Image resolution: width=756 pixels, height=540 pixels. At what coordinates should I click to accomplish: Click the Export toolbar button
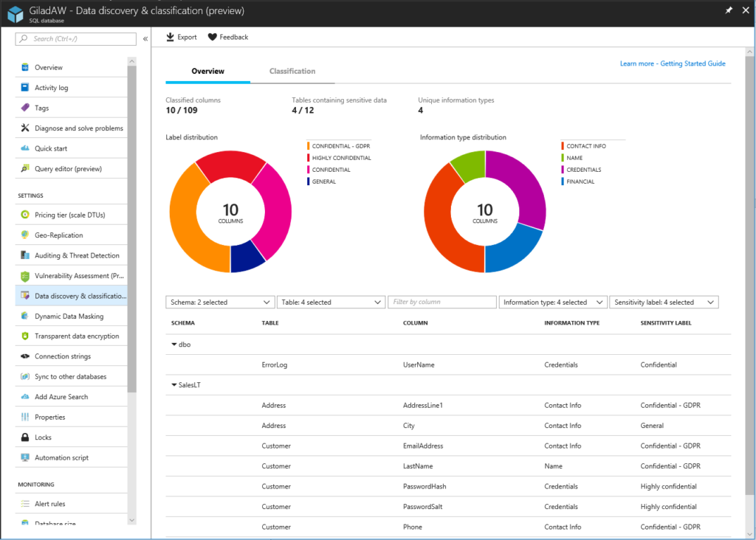181,36
